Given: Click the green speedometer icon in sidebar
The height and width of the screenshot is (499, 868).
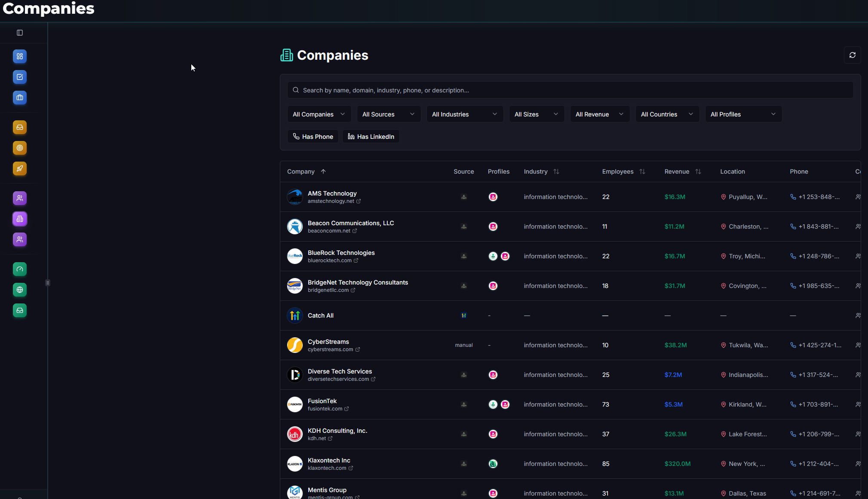Looking at the screenshot, I should tap(20, 269).
